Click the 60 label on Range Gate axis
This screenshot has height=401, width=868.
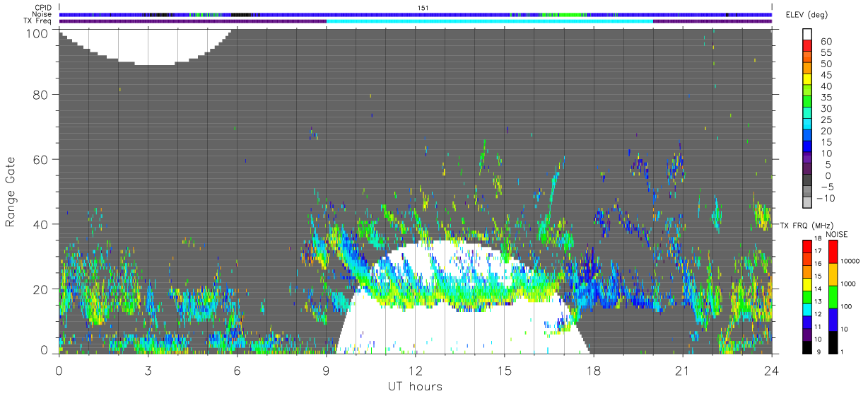(42, 159)
